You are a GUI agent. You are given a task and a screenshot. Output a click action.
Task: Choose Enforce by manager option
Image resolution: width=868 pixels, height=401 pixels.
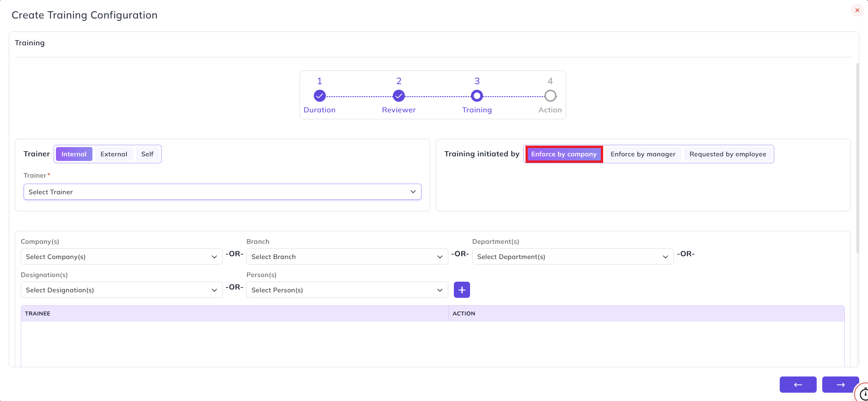(x=643, y=154)
